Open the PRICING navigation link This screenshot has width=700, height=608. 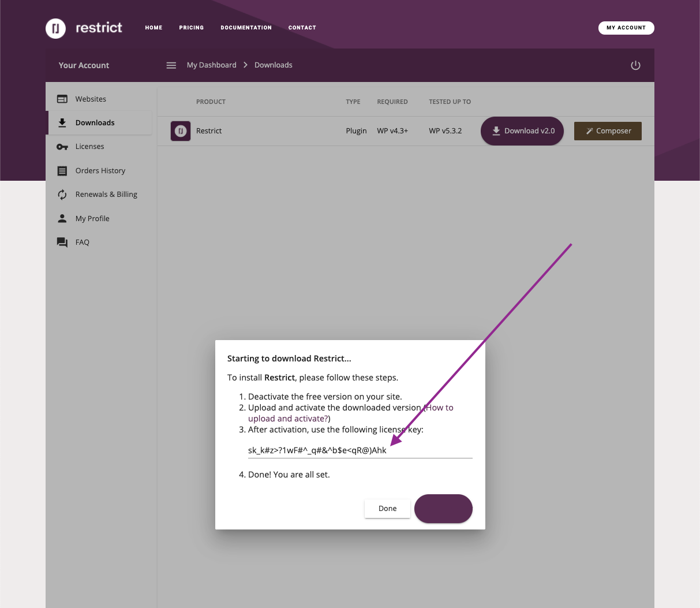point(192,28)
